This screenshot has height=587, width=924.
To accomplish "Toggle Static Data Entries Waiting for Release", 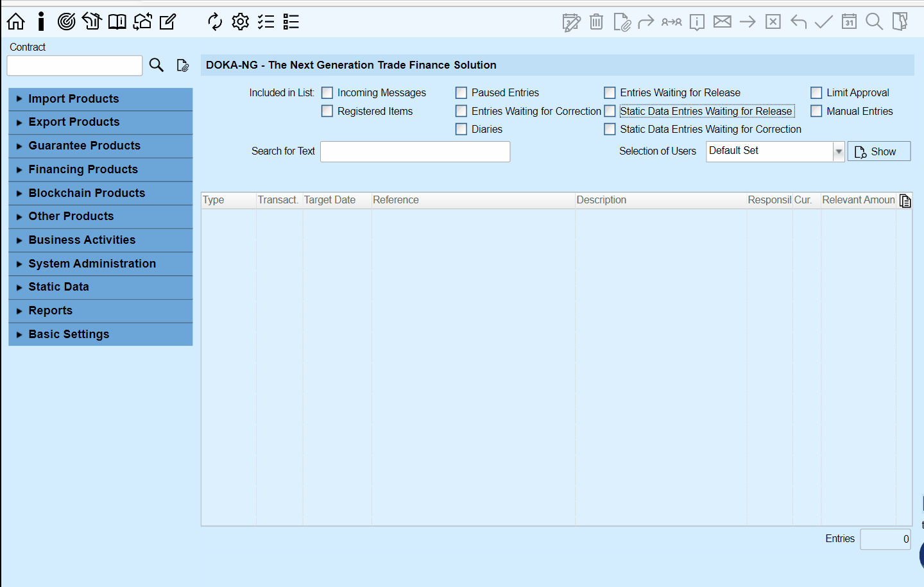I will point(610,111).
